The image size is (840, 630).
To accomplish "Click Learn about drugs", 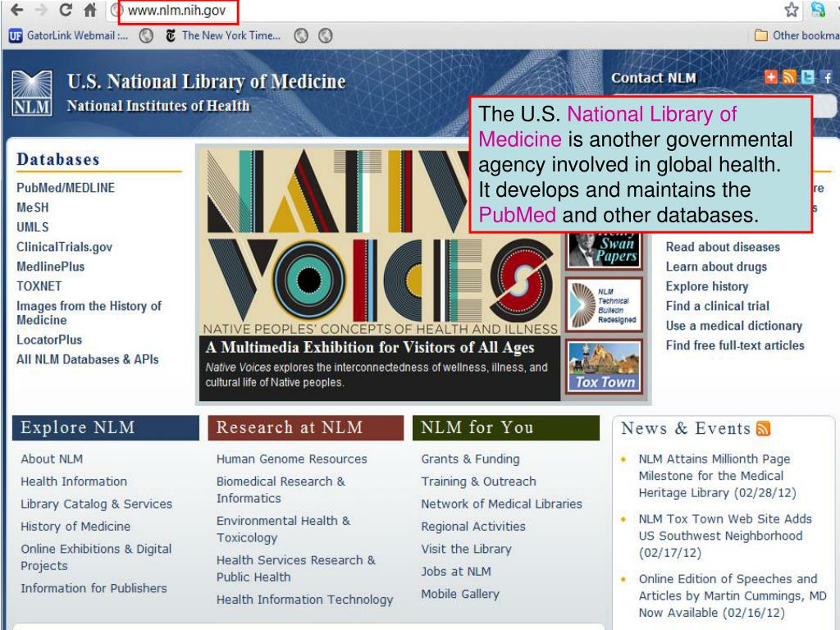I will (716, 267).
